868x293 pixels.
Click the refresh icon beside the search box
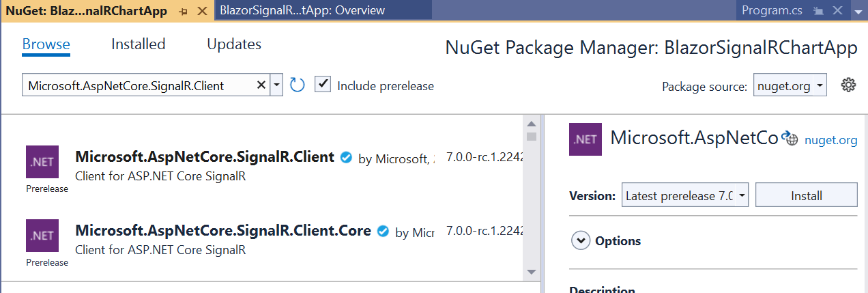pos(297,85)
